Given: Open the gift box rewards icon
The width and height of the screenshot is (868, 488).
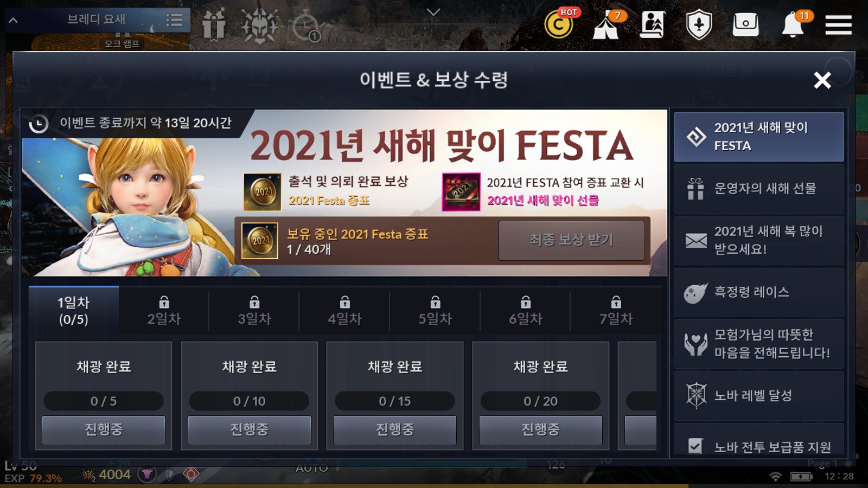Looking at the screenshot, I should pos(214,25).
